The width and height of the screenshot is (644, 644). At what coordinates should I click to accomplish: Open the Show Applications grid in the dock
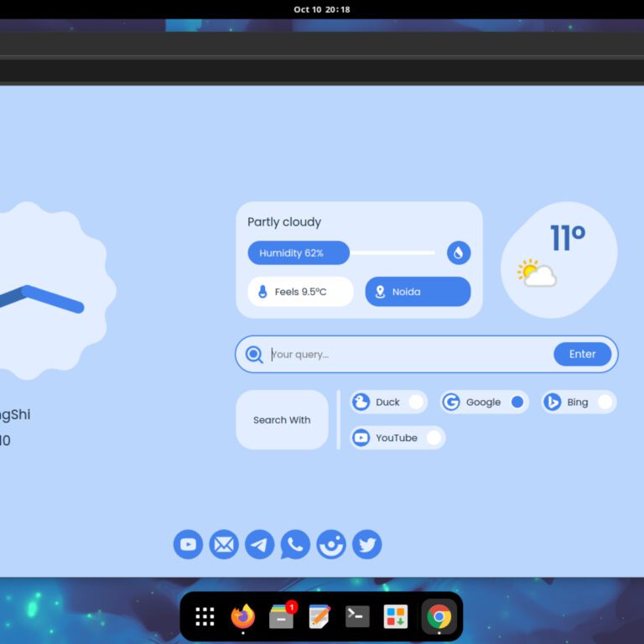(x=205, y=616)
